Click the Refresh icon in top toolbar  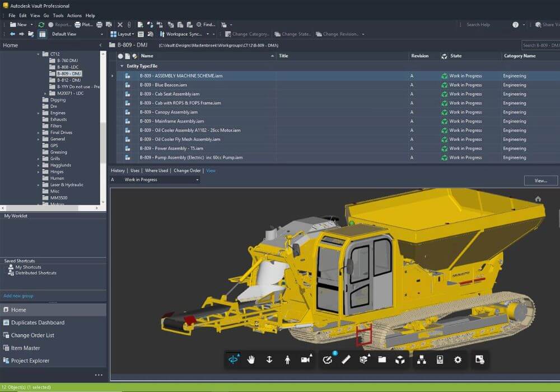tap(41, 25)
